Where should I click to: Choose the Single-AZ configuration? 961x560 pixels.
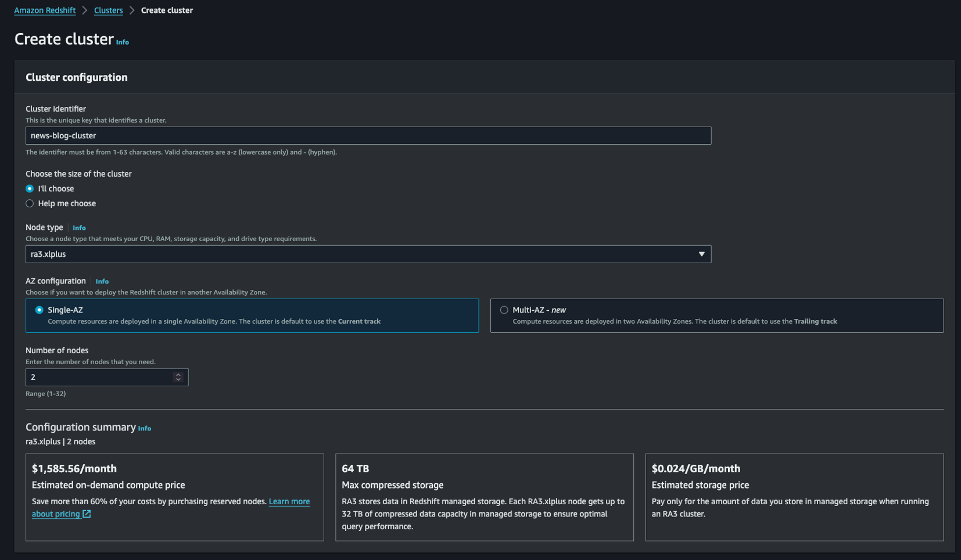[x=40, y=310]
